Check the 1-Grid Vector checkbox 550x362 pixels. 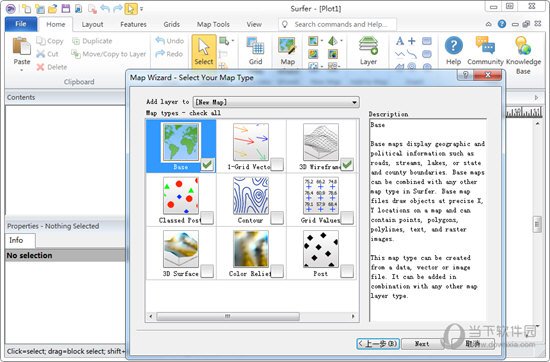click(x=277, y=164)
